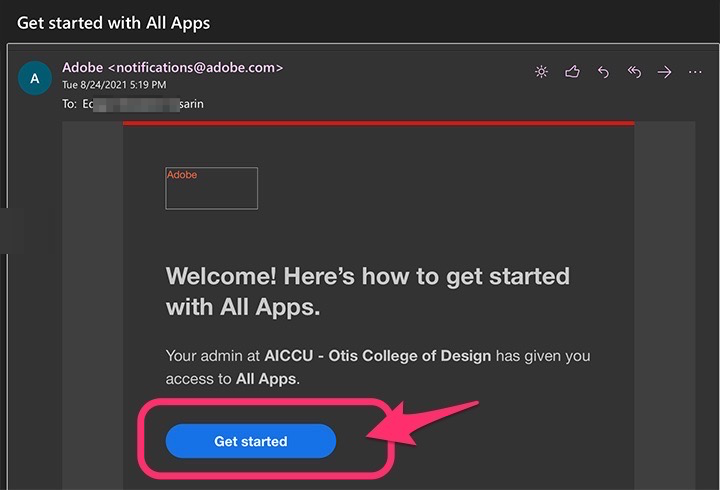This screenshot has height=490, width=720.
Task: Click the subject 'Get started with All Apps'
Action: tap(113, 23)
